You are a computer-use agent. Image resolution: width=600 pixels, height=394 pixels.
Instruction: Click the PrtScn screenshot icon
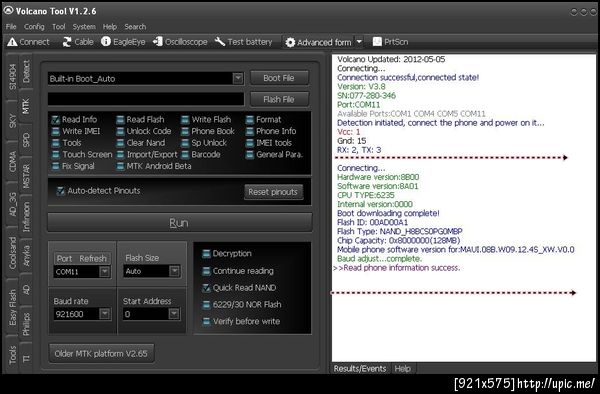coord(377,42)
